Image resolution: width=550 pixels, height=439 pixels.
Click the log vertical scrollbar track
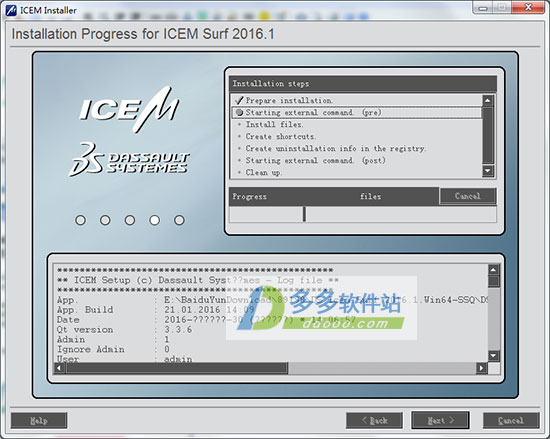click(x=493, y=319)
